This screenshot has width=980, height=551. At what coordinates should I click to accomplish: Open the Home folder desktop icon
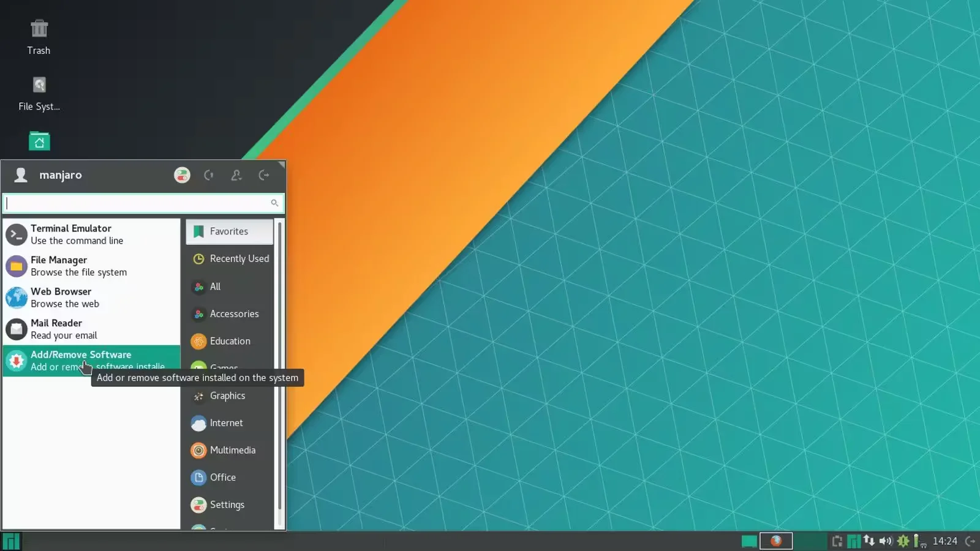tap(39, 141)
